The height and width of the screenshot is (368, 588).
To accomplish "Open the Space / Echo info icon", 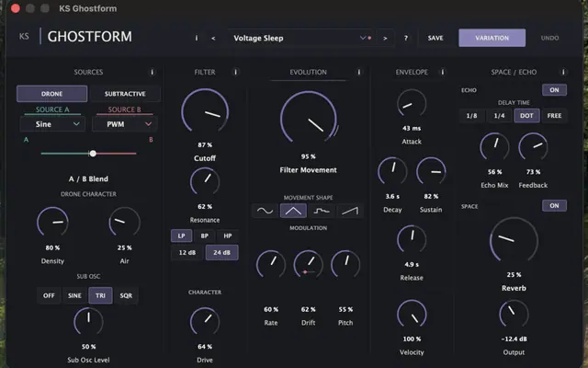I will tap(563, 72).
